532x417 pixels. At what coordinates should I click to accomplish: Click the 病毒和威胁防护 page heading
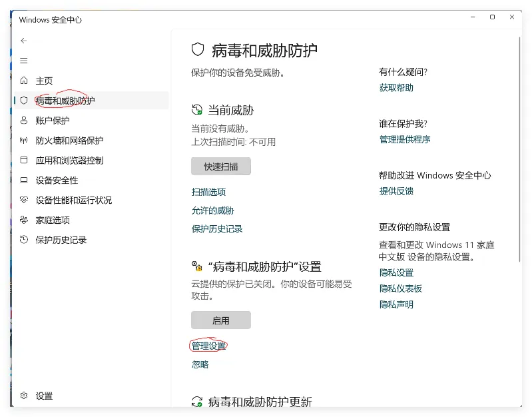click(x=264, y=50)
